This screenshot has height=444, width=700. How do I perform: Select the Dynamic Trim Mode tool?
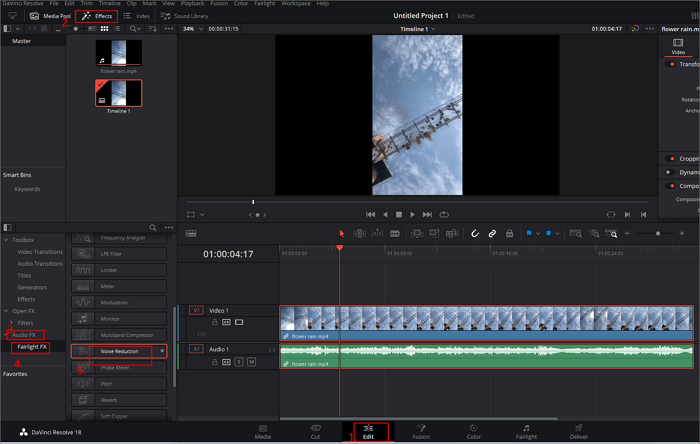(377, 234)
